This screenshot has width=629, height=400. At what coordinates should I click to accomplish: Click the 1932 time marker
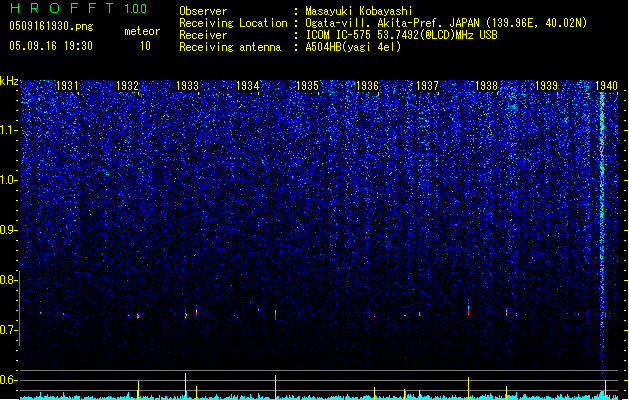(x=127, y=85)
